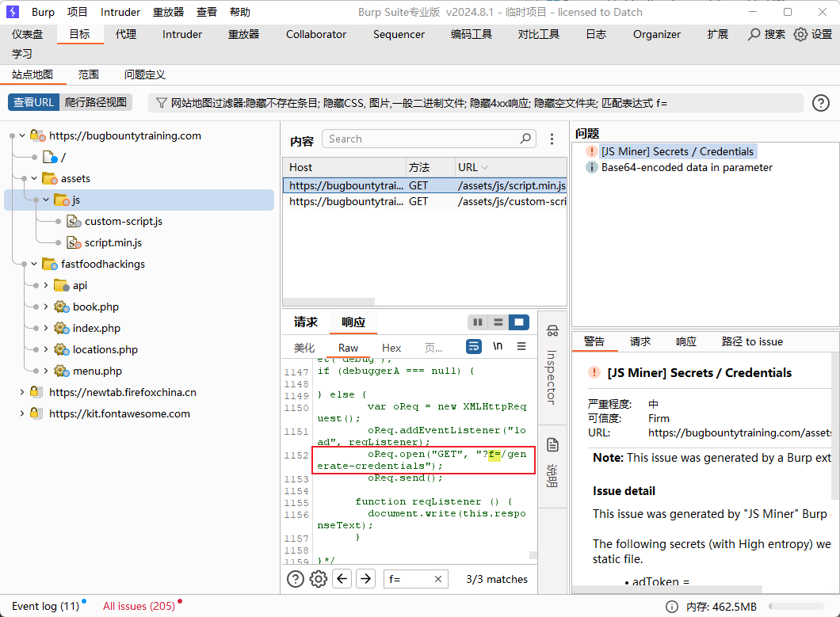Collapse the js folder

click(45, 200)
